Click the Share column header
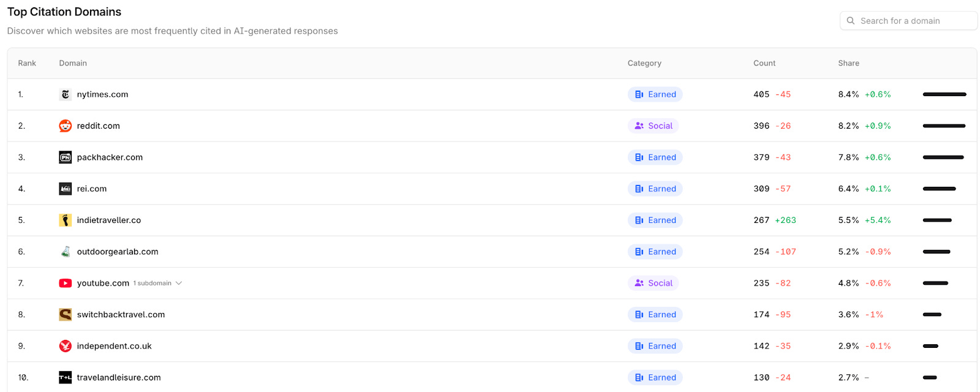980x392 pixels. (848, 63)
